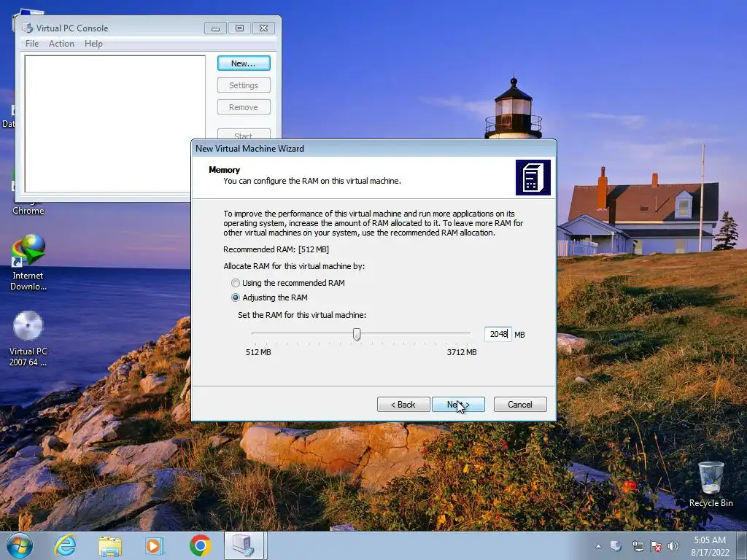Cancel the New Virtual Machine Wizard

pyautogui.click(x=520, y=404)
